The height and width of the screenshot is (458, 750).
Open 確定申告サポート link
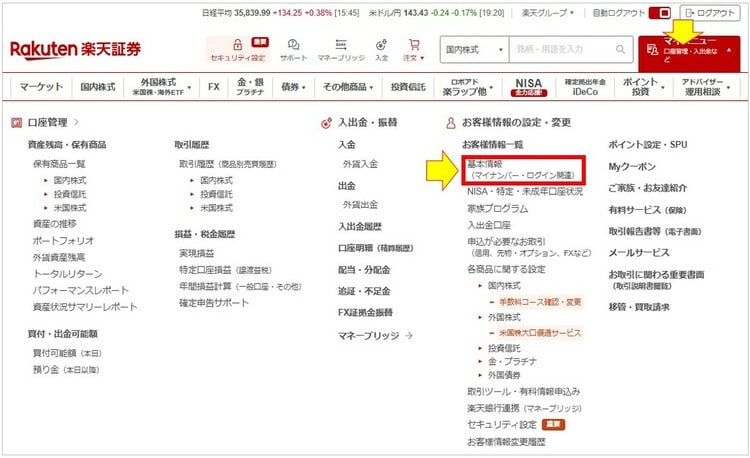(x=214, y=303)
